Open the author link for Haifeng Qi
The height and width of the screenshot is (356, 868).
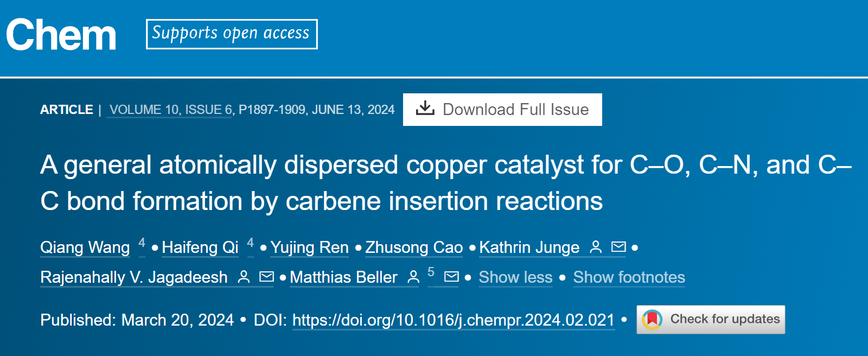pyautogui.click(x=200, y=247)
